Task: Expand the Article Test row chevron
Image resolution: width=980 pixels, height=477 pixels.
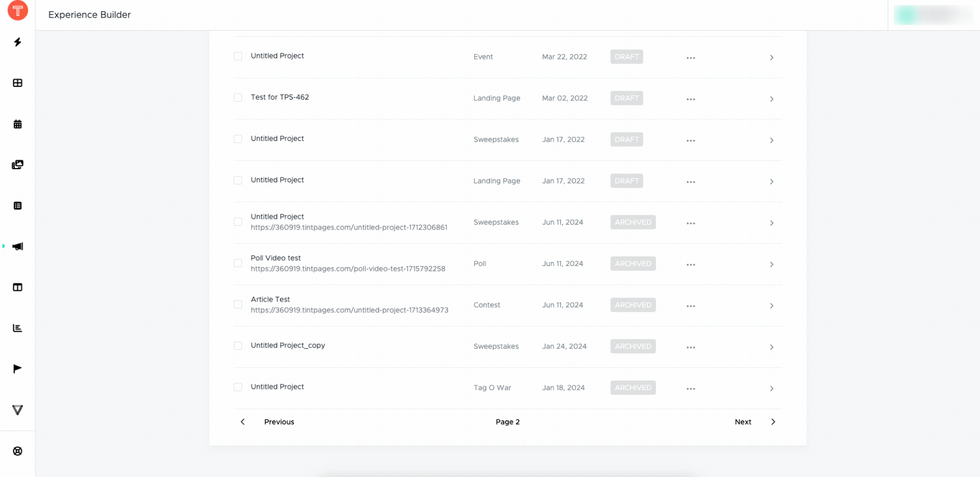Action: [x=771, y=306]
